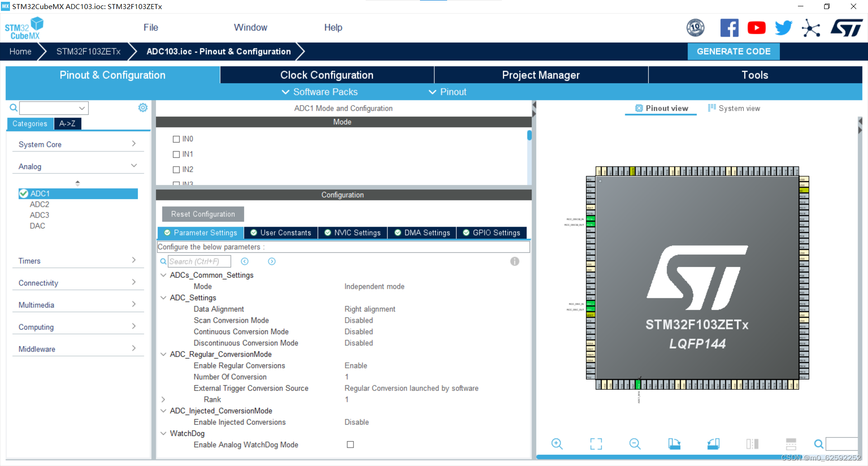The width and height of the screenshot is (868, 466).
Task: Switch to System view
Action: [734, 108]
